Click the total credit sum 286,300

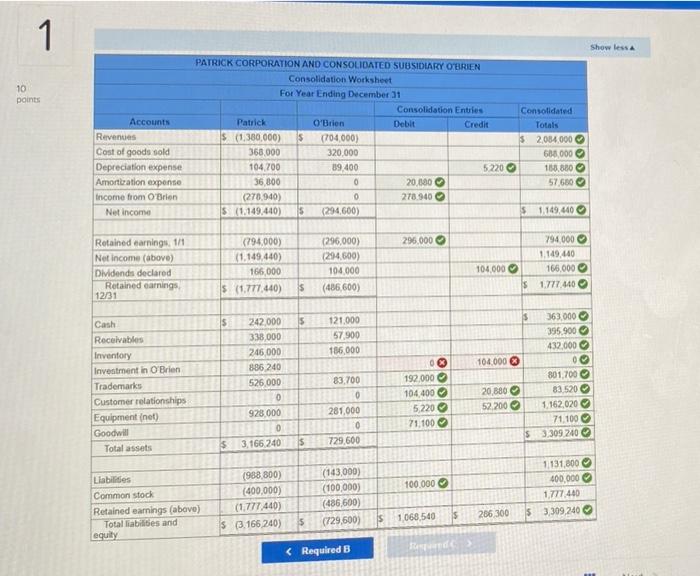click(x=493, y=513)
